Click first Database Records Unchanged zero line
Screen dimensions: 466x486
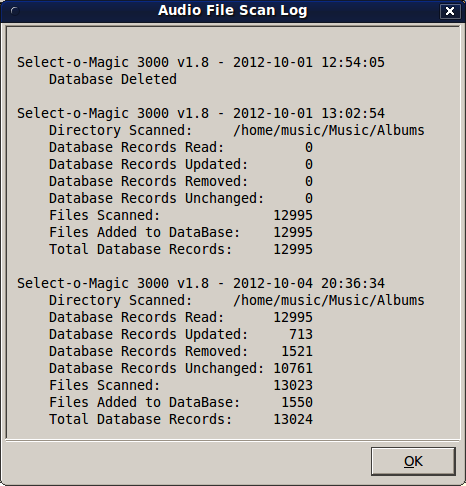tap(181, 198)
